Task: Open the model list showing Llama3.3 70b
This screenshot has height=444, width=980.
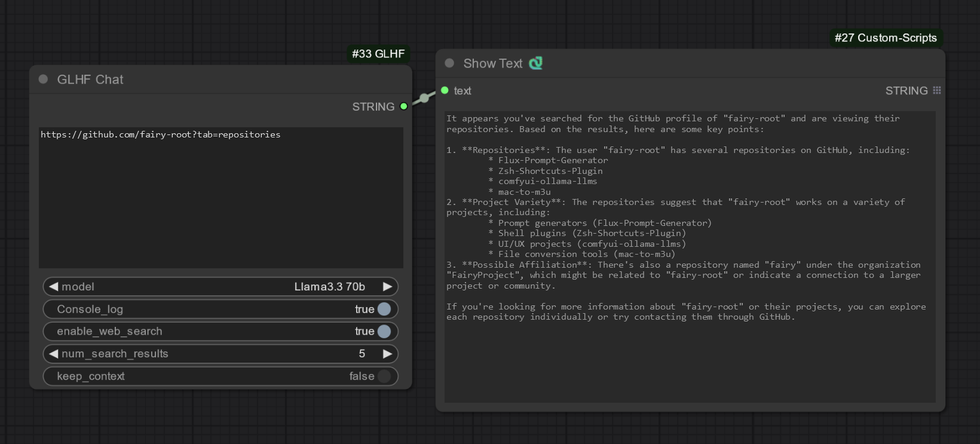Action: tap(220, 286)
